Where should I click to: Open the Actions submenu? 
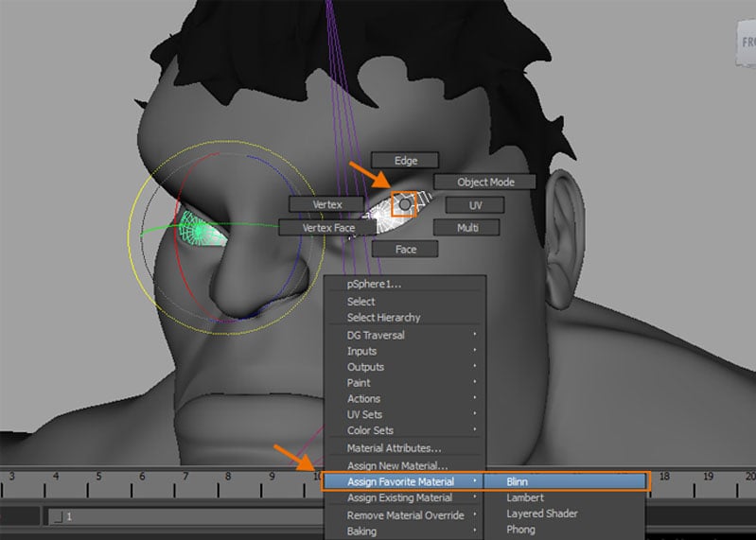(x=405, y=399)
